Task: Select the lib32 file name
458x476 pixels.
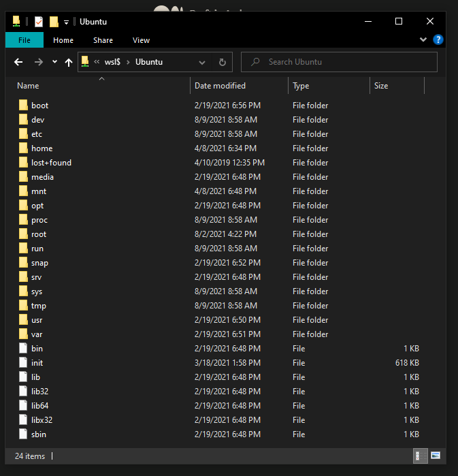Action: click(x=39, y=392)
